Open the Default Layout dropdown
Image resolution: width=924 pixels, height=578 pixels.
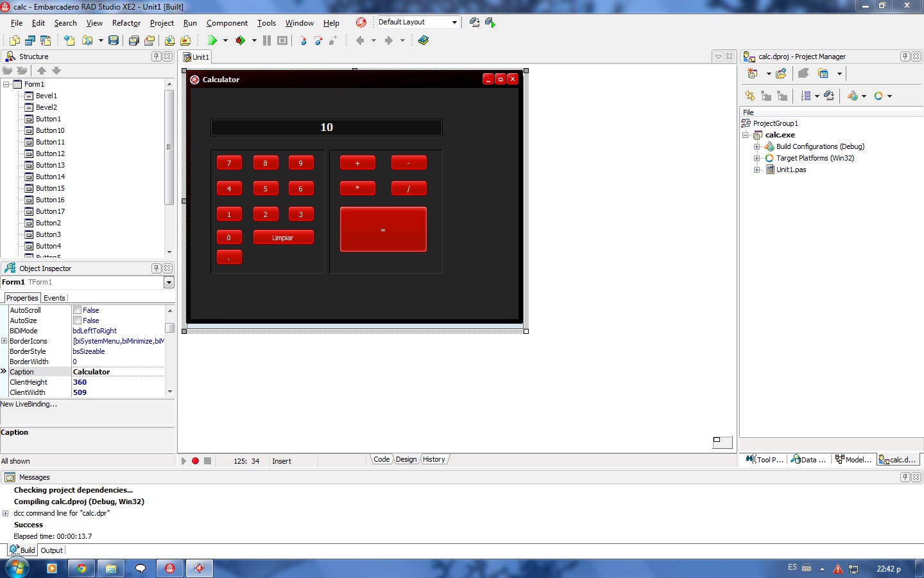[454, 22]
